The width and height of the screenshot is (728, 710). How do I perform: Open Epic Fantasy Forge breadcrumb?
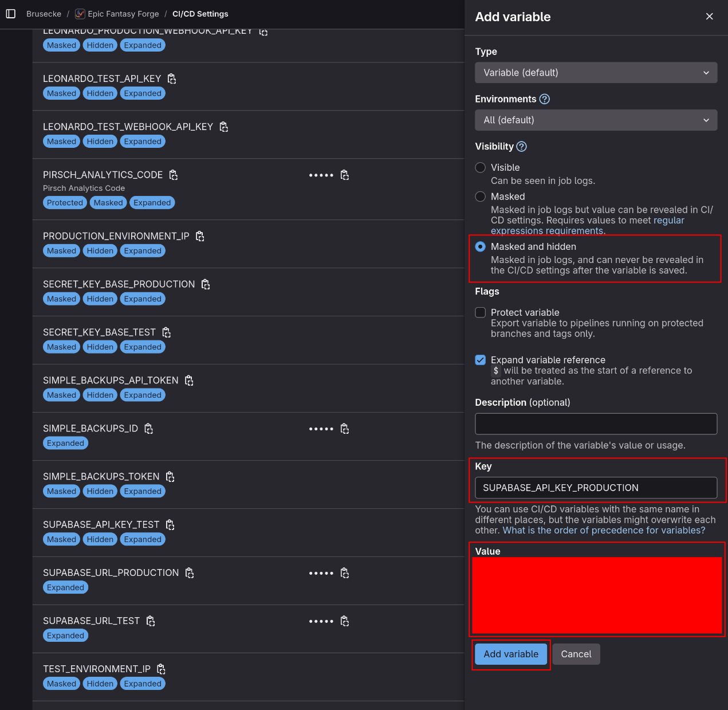tap(123, 14)
